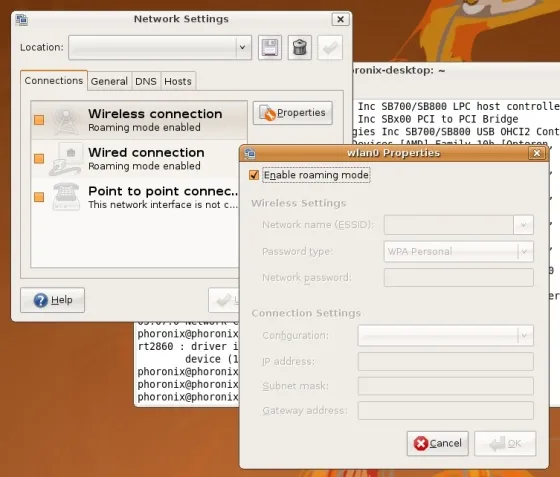Viewport: 560px width, 477px height.
Task: Click the wlan0 Properties title bar icon
Action: [250, 153]
